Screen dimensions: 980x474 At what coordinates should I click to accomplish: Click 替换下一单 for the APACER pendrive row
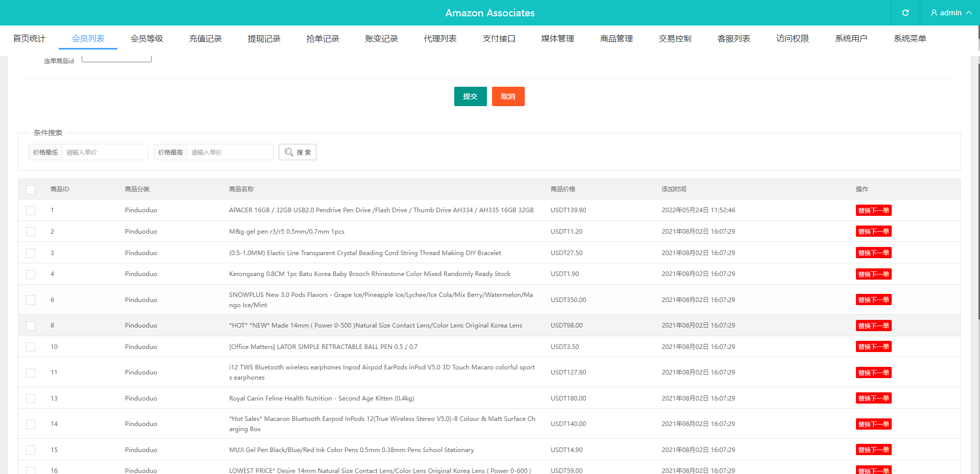point(873,210)
